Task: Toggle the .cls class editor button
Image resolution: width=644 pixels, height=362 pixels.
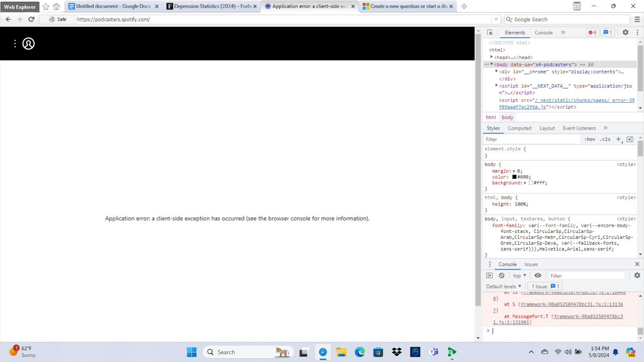Action: point(605,139)
